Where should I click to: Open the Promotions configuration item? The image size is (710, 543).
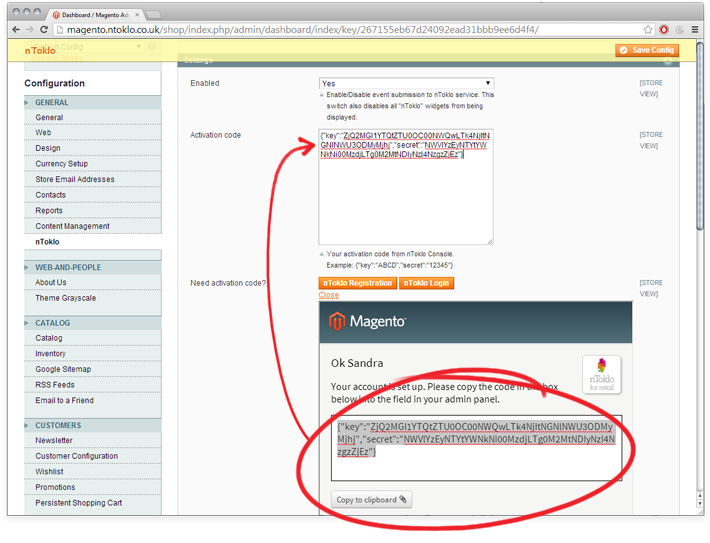click(x=55, y=488)
